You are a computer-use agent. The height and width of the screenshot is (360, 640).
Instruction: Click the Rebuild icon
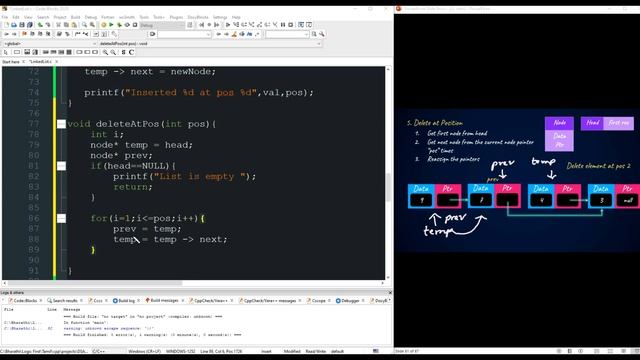point(127,25)
